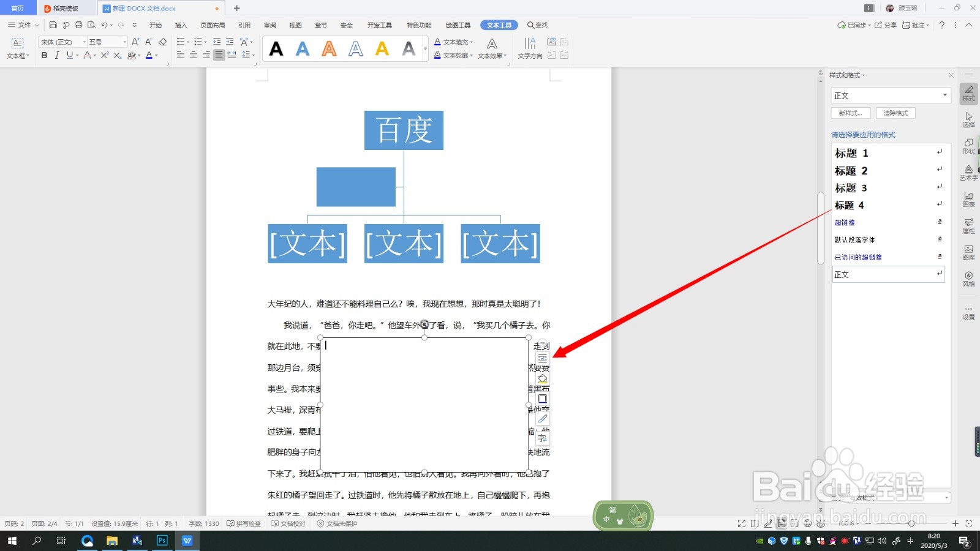The image size is (980, 551).
Task: Click the print preview icon
Action: tap(91, 25)
